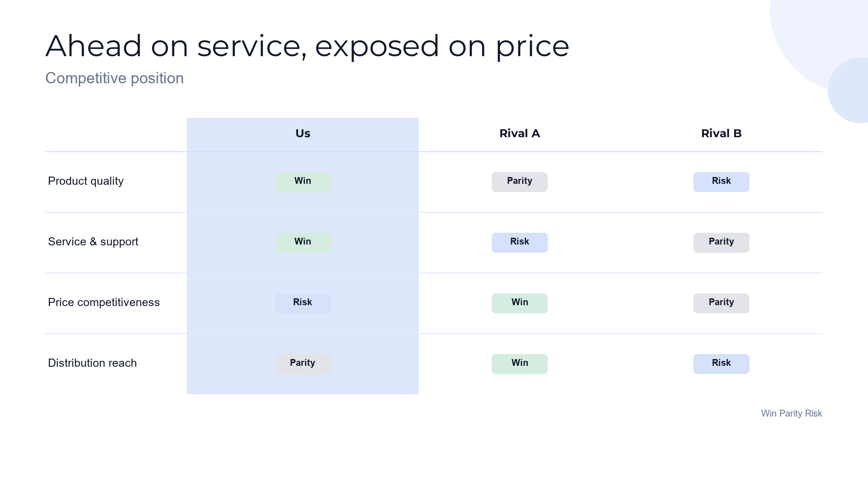Select the Parity badge for Rival A Product quality
The width and height of the screenshot is (868, 489).
519,182
